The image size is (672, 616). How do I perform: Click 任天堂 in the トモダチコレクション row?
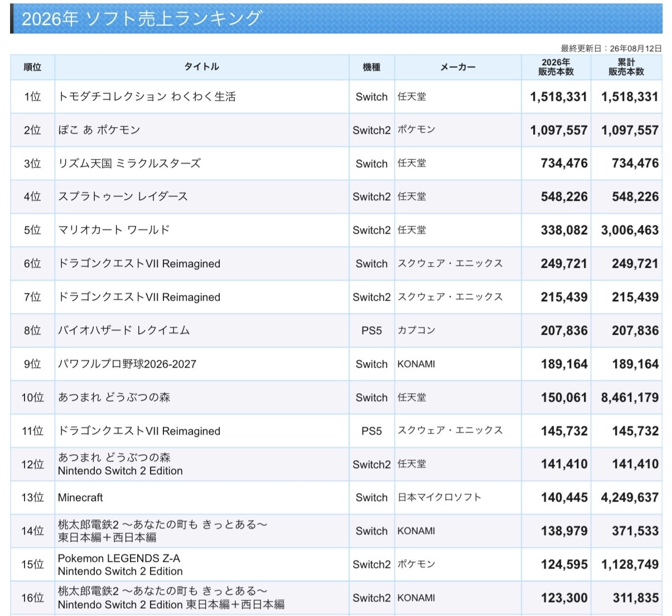(412, 97)
